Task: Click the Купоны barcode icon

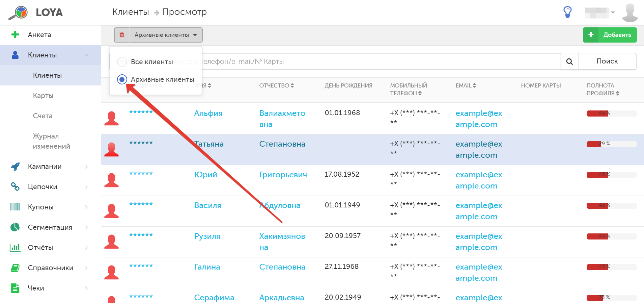Action: tap(15, 207)
